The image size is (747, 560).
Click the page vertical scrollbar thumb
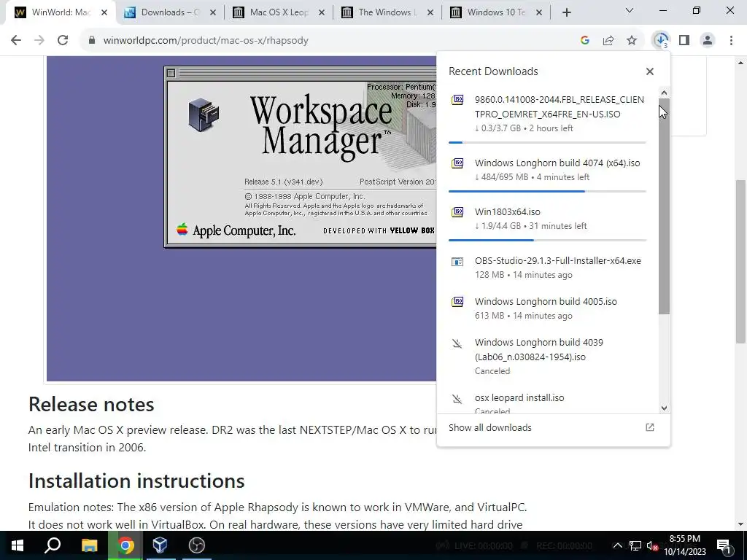tap(740, 262)
